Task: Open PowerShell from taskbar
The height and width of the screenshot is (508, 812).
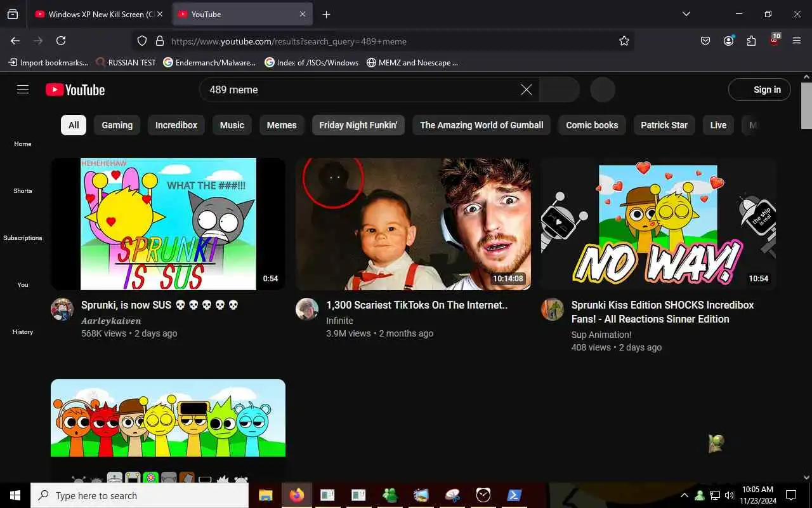Action: (x=514, y=495)
